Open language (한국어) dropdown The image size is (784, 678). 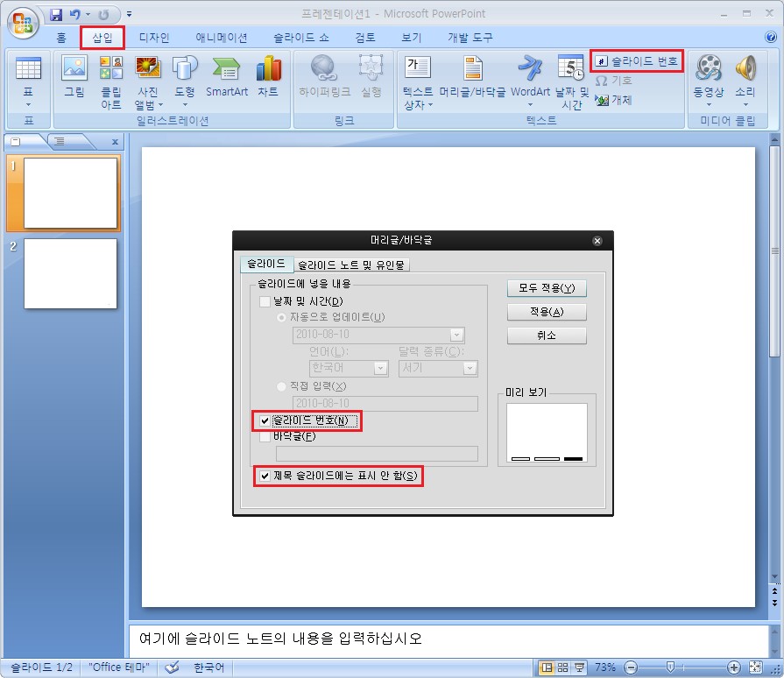(380, 368)
